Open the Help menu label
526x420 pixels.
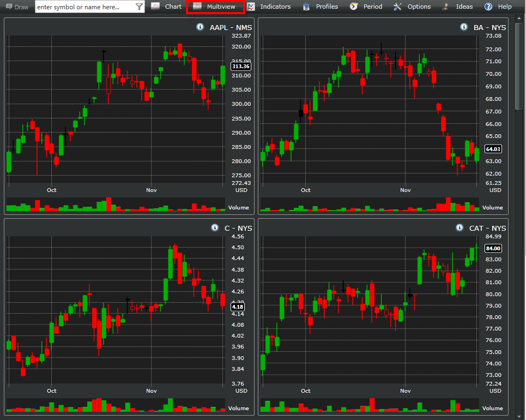(505, 7)
